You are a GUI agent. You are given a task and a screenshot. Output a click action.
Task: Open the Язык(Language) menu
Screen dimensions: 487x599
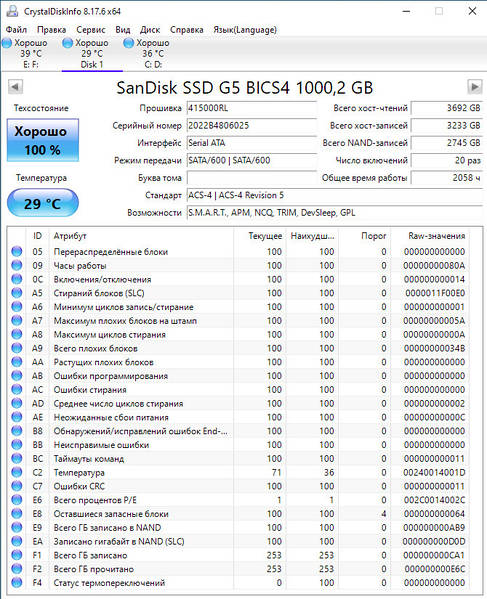point(245,29)
